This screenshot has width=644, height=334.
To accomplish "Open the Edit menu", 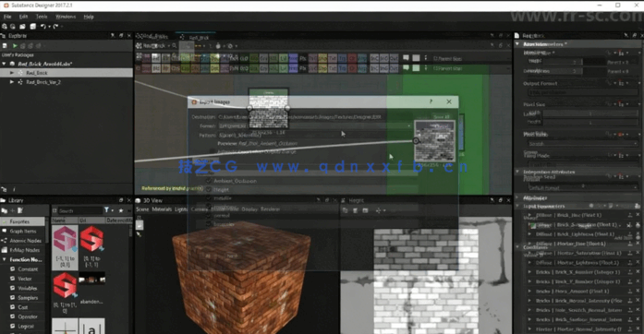I will point(23,17).
